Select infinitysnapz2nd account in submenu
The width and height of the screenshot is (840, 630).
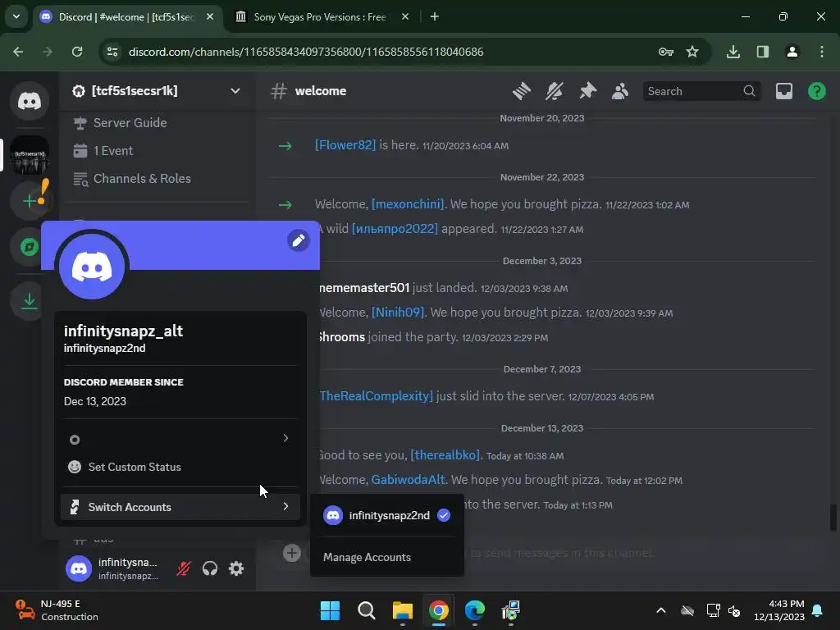pos(387,515)
